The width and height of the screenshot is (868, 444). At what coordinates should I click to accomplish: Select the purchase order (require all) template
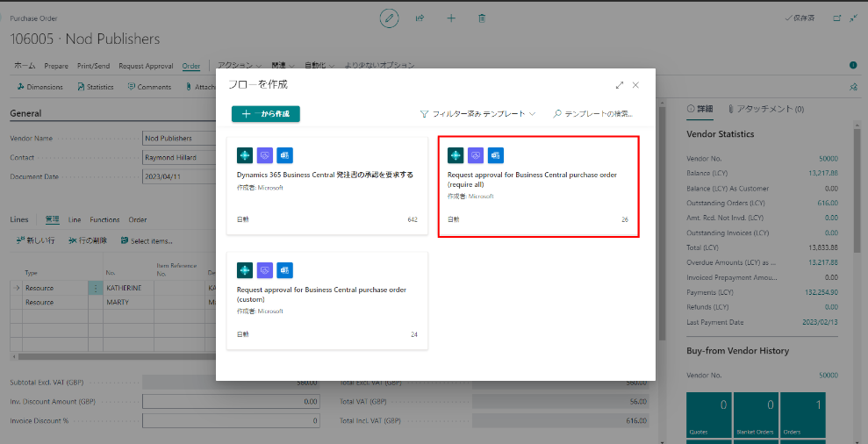click(x=539, y=187)
